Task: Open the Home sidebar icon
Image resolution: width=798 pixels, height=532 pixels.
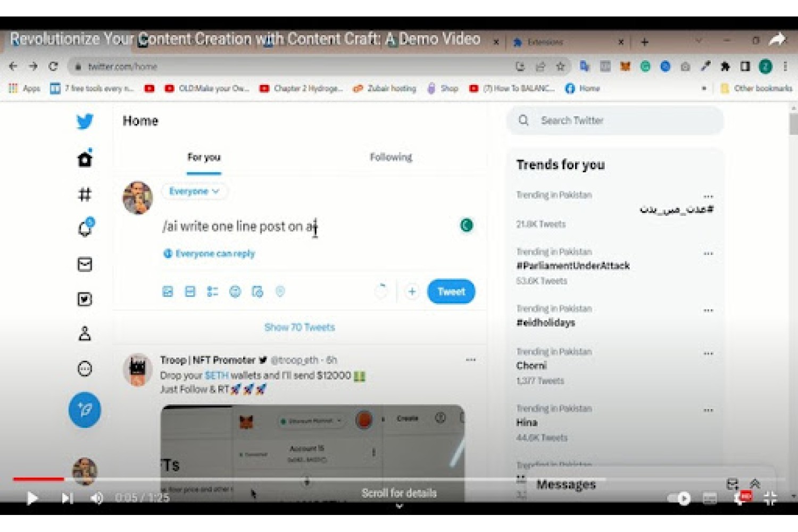Action: (85, 158)
